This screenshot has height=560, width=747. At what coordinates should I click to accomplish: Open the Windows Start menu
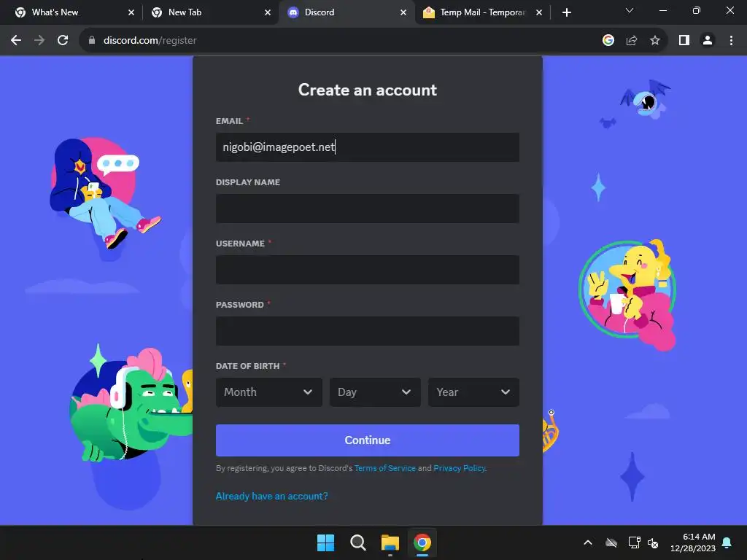point(326,542)
